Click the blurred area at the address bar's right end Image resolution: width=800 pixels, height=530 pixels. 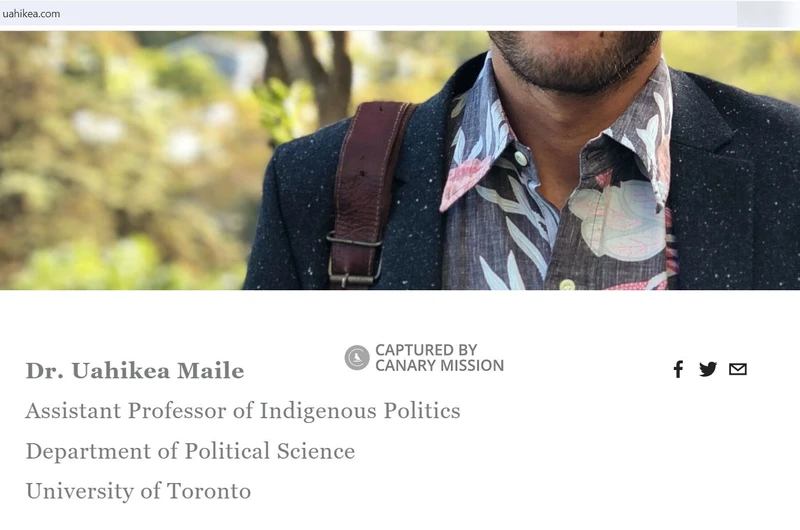(x=765, y=14)
